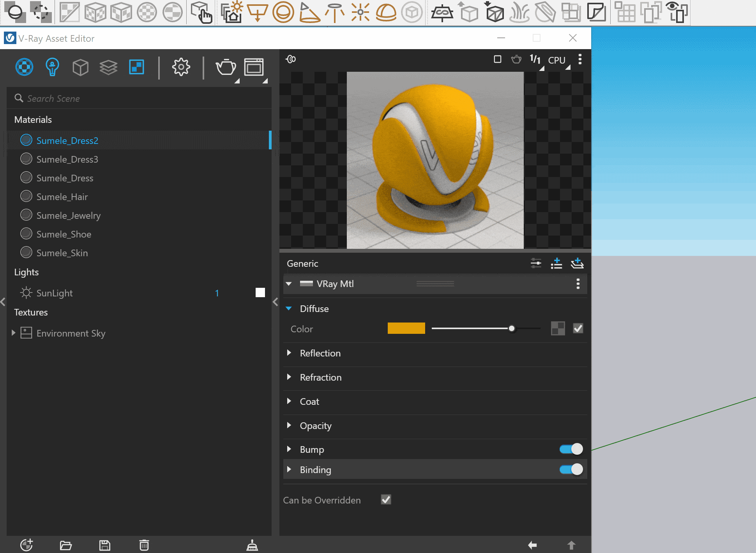Uncheck Can be Overridden checkbox
Screen dimensions: 756x553
tap(386, 500)
